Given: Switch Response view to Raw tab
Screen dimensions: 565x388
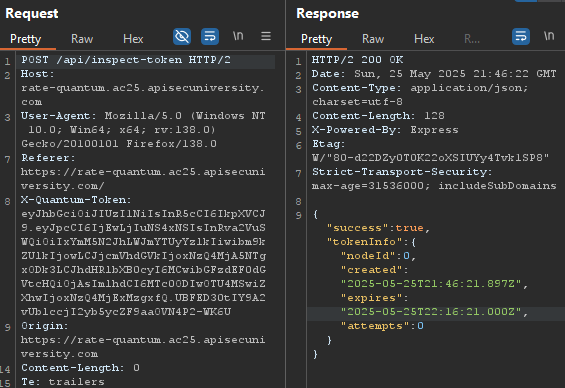Looking at the screenshot, I should tap(373, 39).
